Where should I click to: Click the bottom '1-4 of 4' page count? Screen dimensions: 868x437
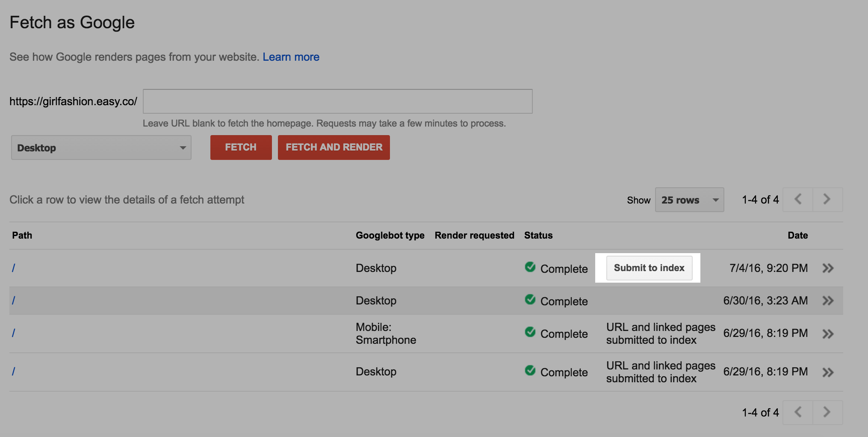coord(760,413)
